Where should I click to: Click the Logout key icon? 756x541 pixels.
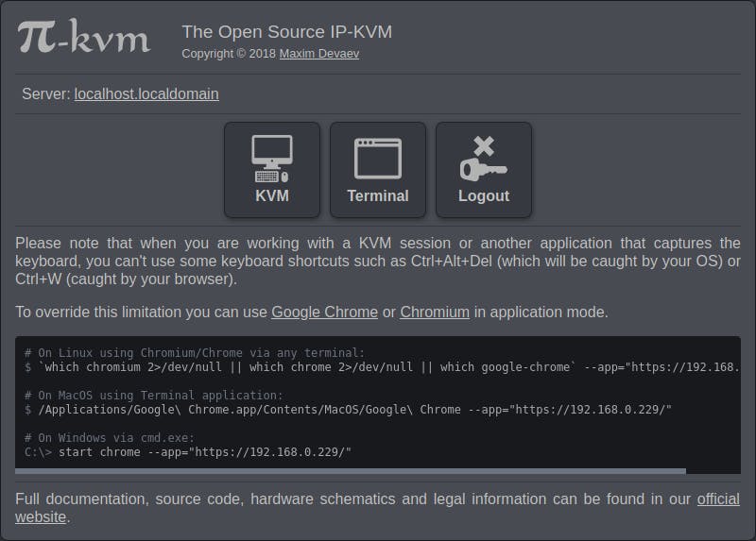coord(483,159)
